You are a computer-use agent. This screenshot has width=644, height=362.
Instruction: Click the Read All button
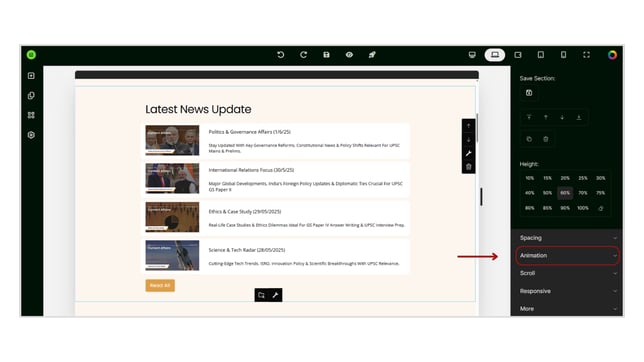160,285
